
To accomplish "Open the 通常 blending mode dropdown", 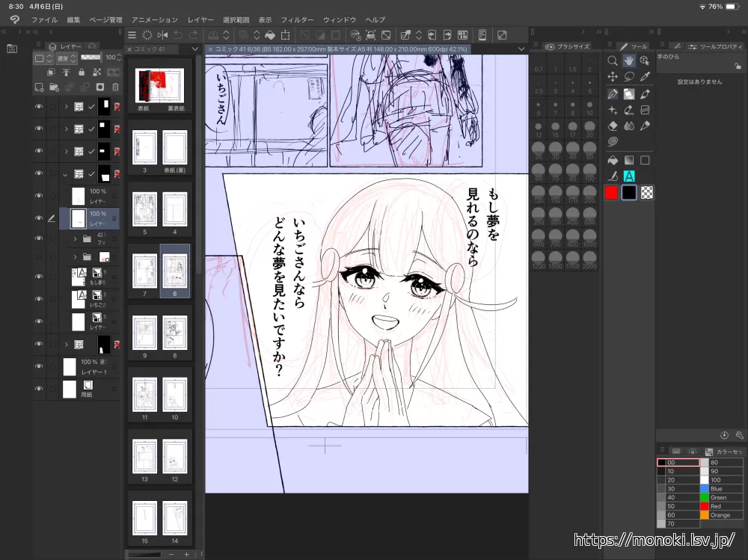I will [x=67, y=58].
